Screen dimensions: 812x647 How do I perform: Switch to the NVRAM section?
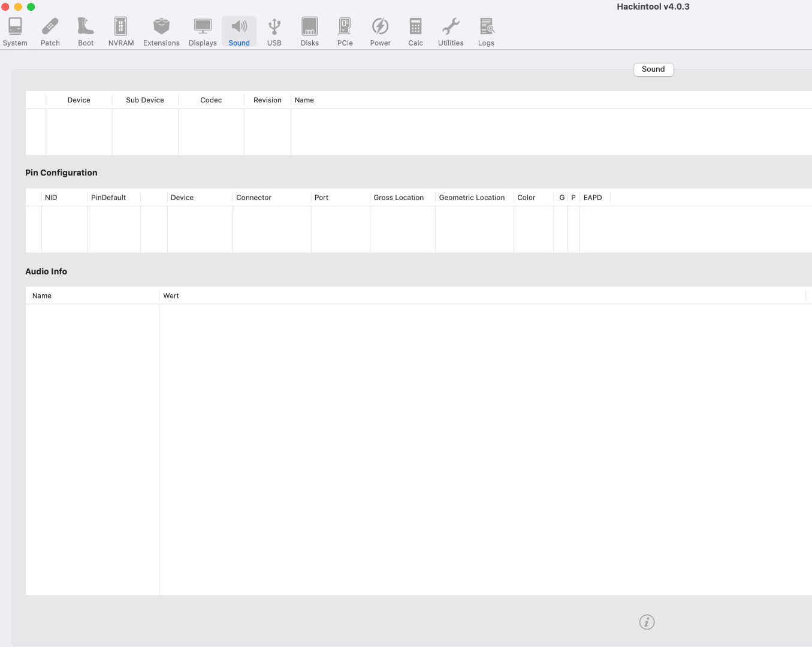tap(121, 32)
